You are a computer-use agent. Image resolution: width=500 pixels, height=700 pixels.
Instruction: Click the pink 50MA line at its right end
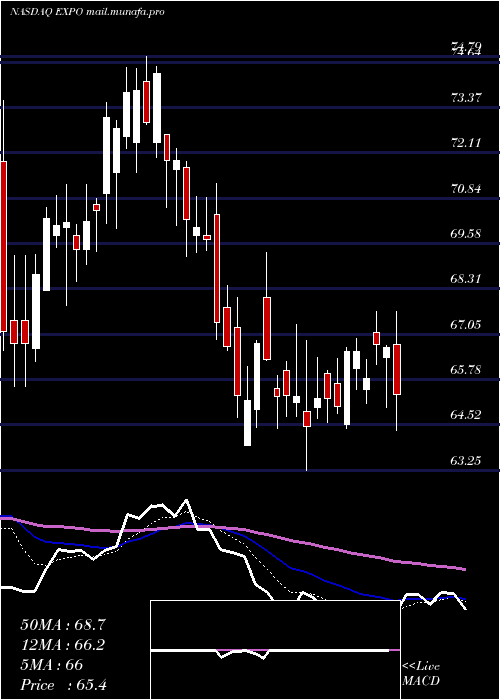tap(464, 569)
